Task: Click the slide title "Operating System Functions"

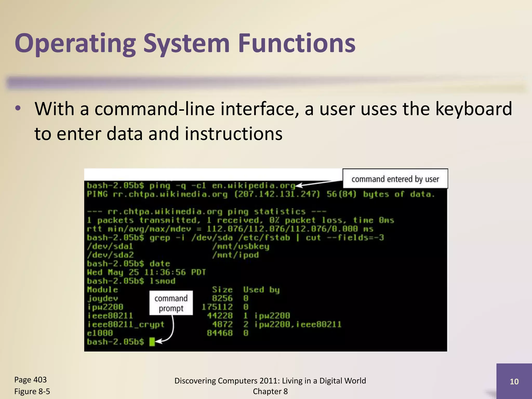Action: (x=185, y=44)
